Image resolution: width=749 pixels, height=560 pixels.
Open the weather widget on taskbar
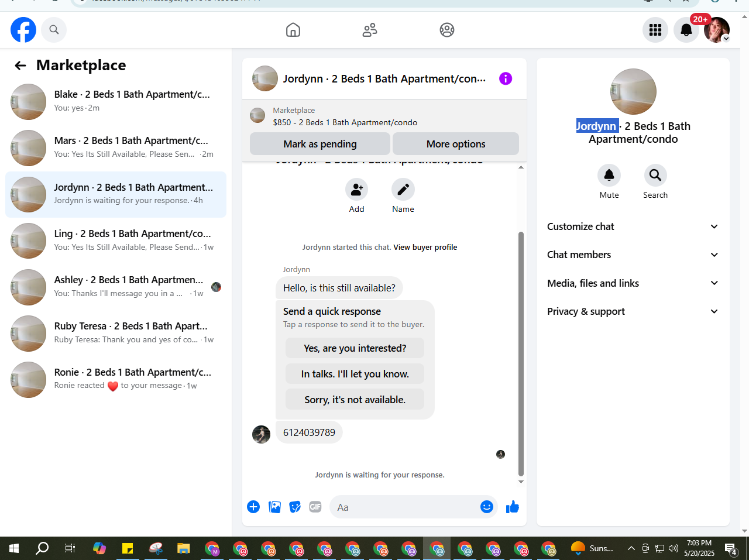click(592, 548)
